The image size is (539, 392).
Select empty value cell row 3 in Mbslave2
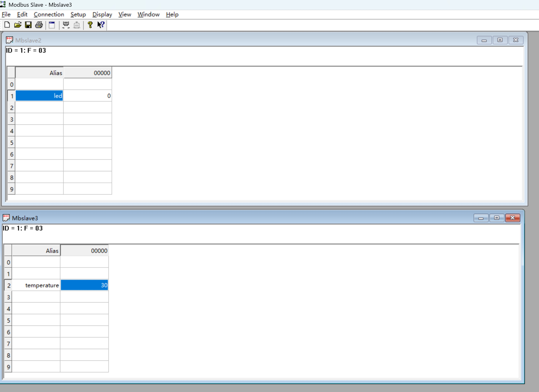[88, 119]
